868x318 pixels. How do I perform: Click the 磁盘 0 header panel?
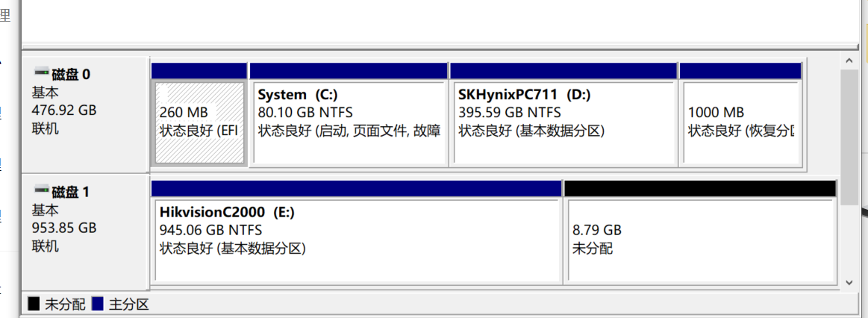pyautogui.click(x=84, y=114)
